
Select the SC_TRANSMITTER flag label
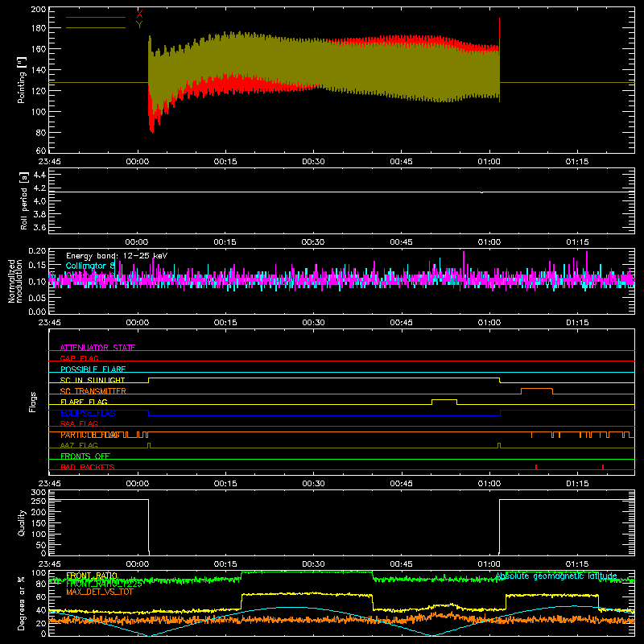(x=93, y=391)
